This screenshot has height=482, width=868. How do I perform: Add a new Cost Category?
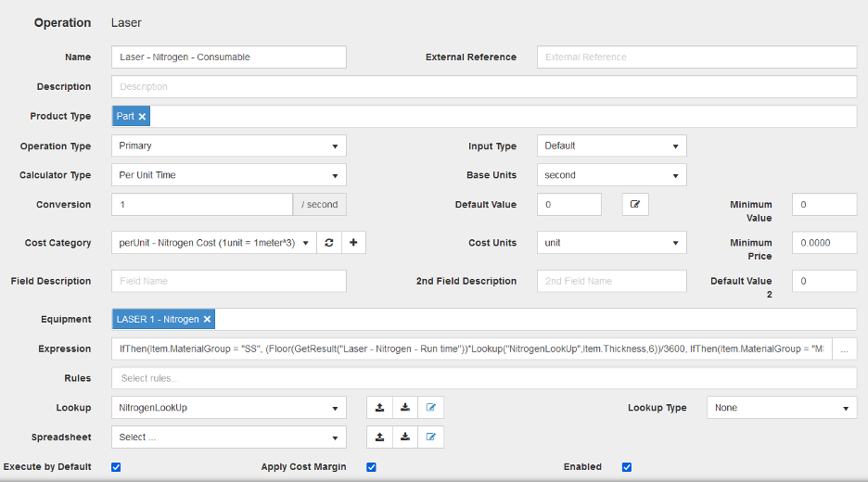pyautogui.click(x=353, y=243)
